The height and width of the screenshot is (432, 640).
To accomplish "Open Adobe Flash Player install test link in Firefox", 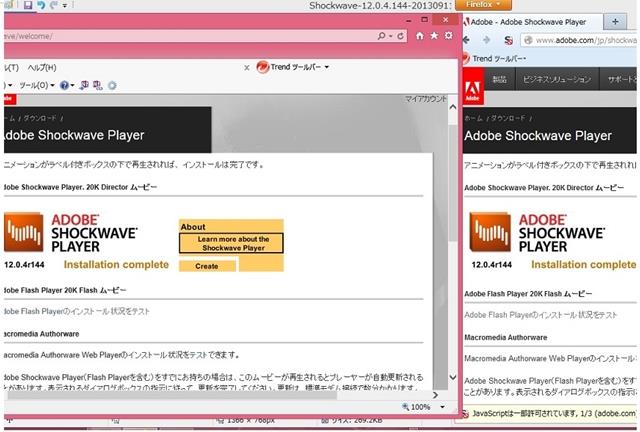I will click(540, 315).
